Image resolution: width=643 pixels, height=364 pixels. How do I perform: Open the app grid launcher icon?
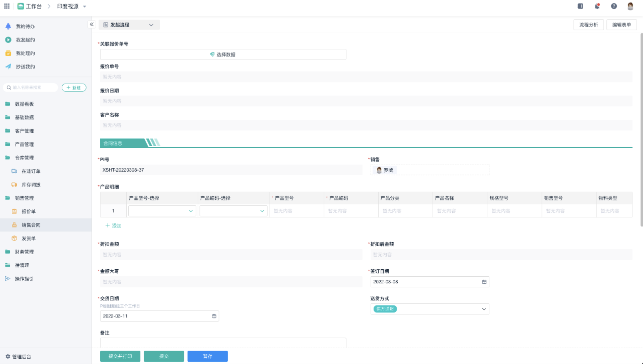[x=7, y=6]
